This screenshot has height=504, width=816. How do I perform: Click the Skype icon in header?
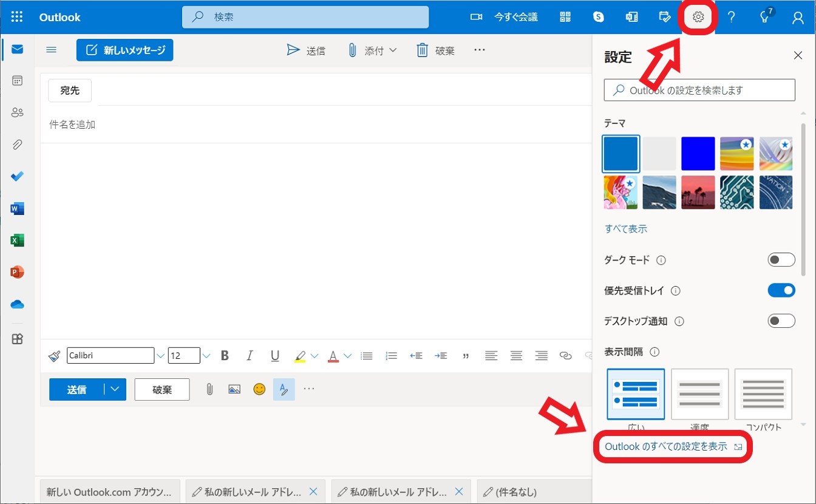[599, 17]
